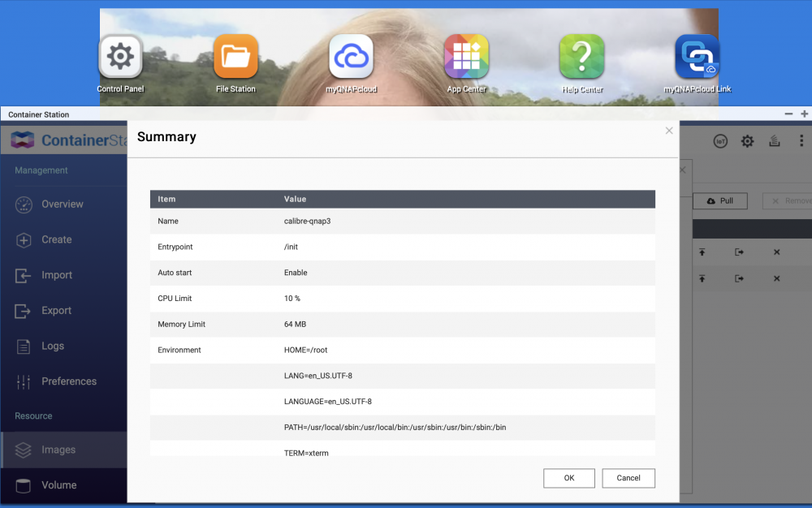Launch myQNAPcloud Link from the desktop
This screenshot has width=812, height=508.
697,57
